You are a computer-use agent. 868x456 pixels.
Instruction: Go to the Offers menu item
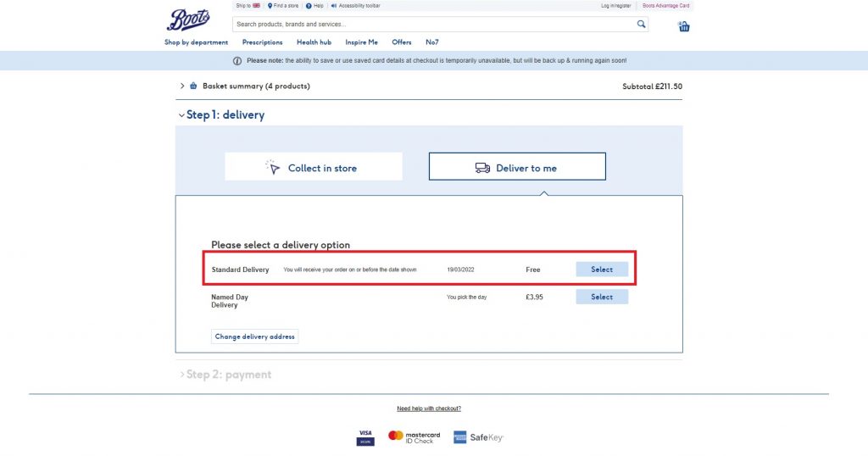coord(401,42)
